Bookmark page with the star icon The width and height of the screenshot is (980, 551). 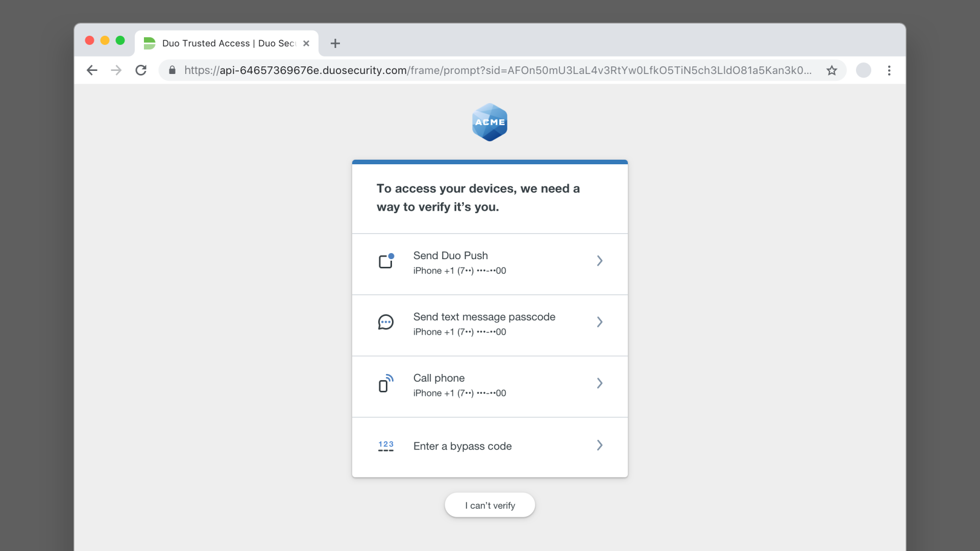pyautogui.click(x=832, y=70)
